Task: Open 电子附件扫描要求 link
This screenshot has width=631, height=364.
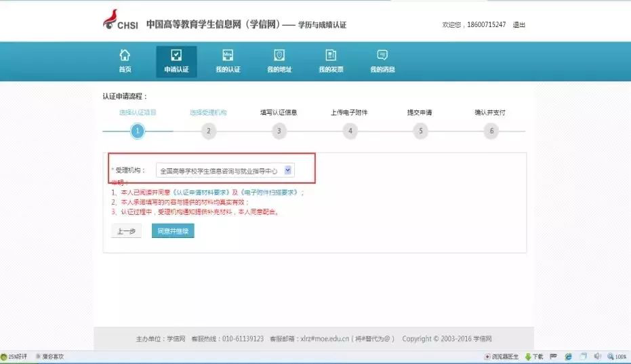Action: click(269, 193)
